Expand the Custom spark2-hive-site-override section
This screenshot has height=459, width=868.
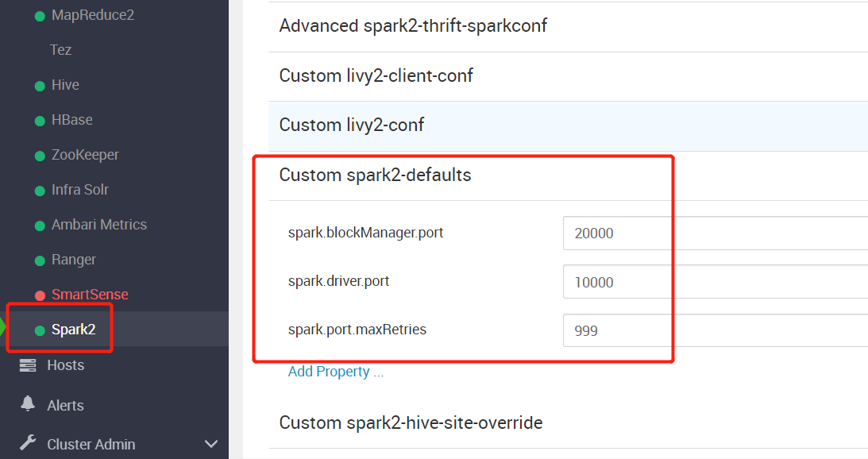409,422
